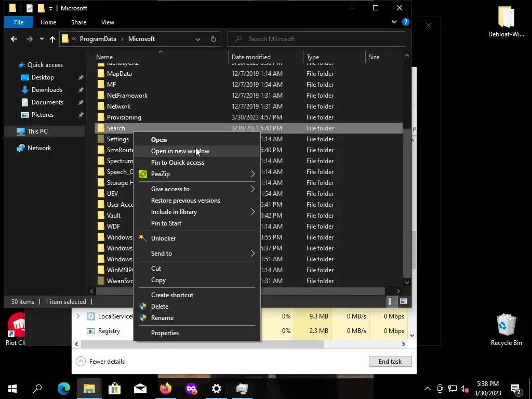Select the NetFramework folder icon
Screen dimensions: 532x399
click(x=101, y=96)
